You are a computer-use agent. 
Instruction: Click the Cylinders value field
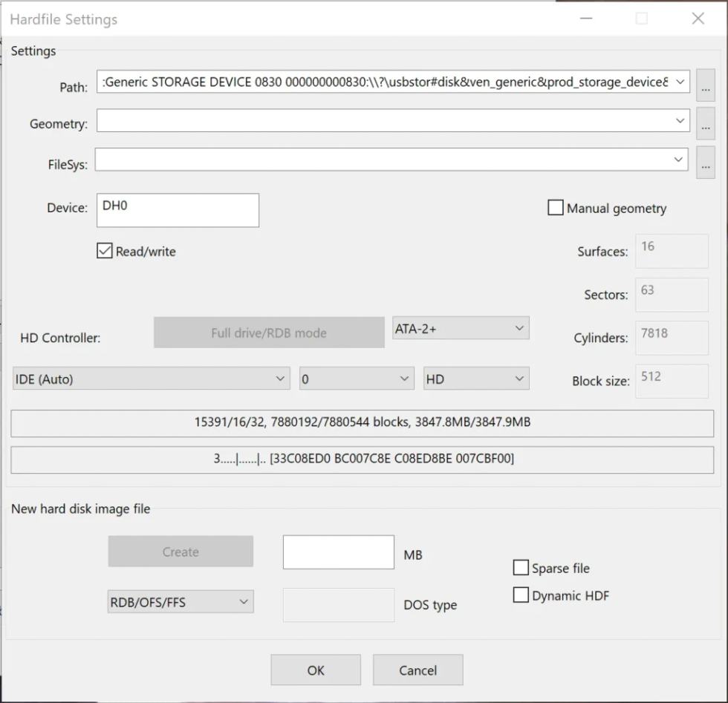pos(672,338)
